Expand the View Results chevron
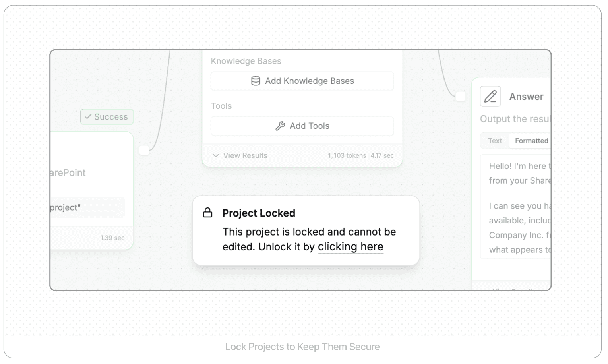Viewport: 608px width, 364px height. coord(216,155)
